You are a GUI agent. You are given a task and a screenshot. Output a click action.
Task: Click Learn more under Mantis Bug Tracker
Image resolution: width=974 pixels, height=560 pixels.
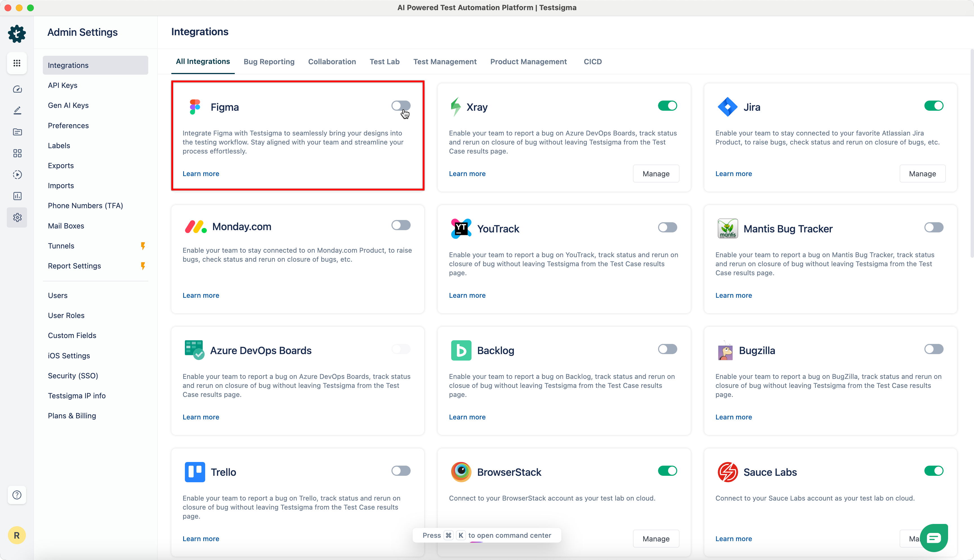click(x=733, y=295)
